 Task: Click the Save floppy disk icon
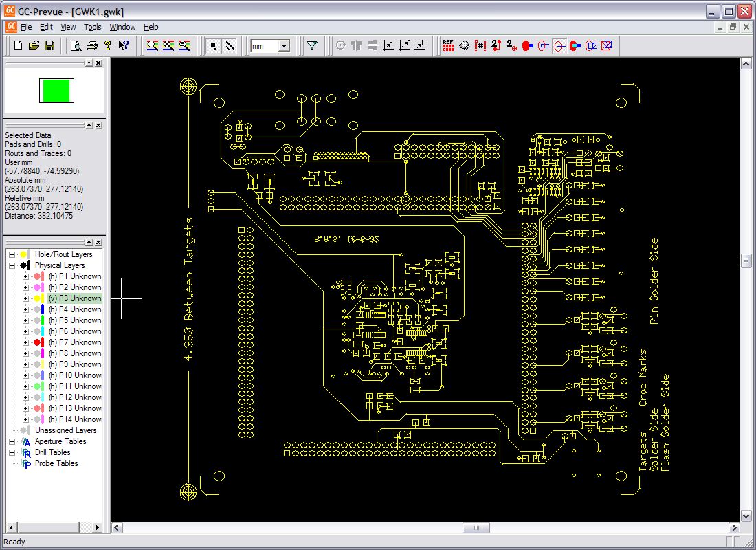click(x=49, y=45)
